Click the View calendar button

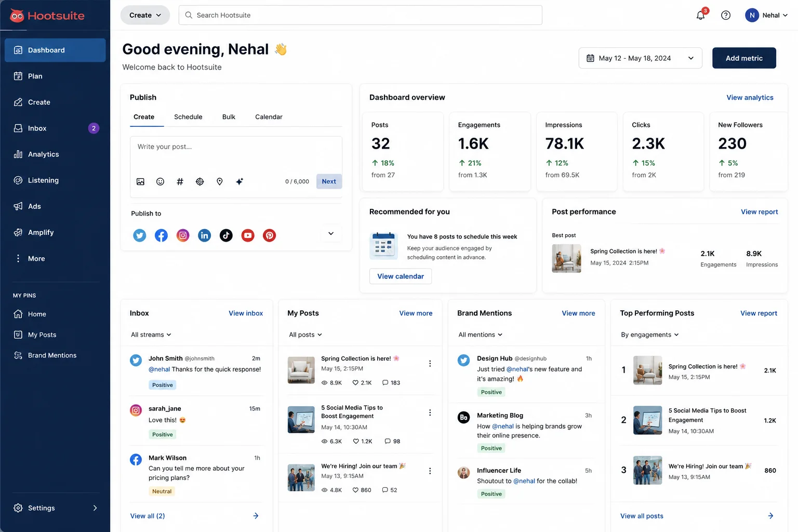(x=401, y=276)
